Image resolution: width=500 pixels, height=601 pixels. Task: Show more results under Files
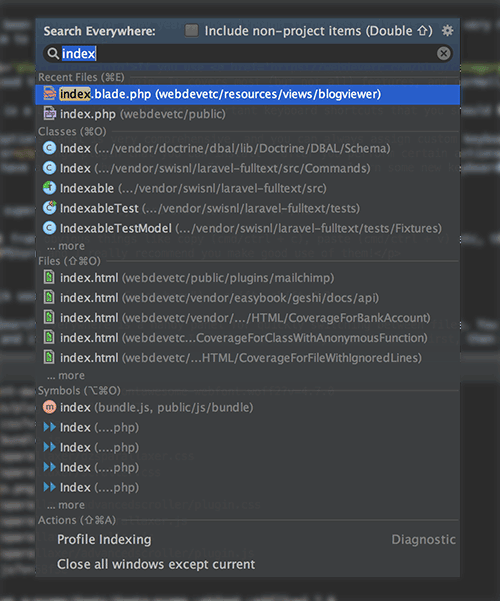click(66, 375)
